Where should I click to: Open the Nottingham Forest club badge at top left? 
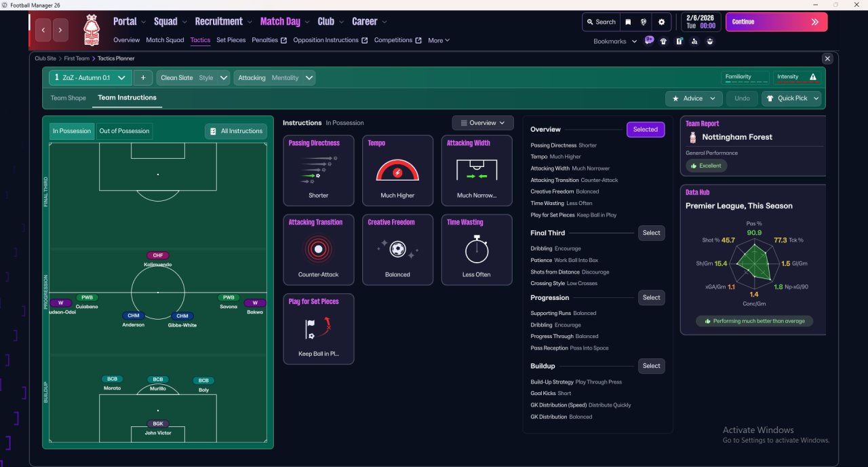(x=91, y=31)
